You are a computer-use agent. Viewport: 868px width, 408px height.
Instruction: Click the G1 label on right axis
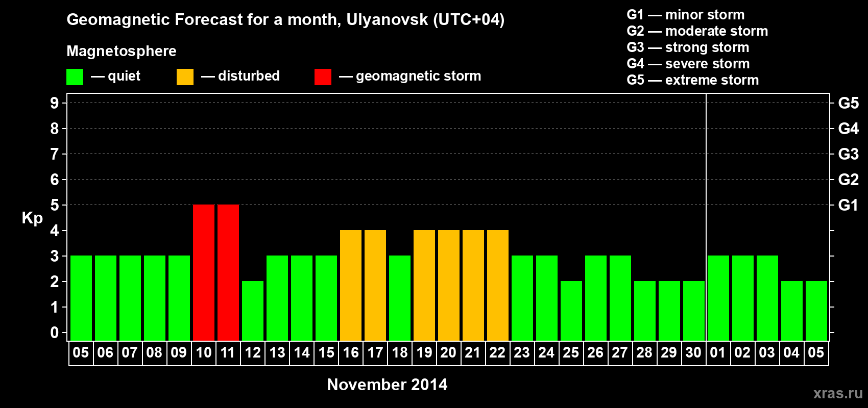[x=849, y=205]
